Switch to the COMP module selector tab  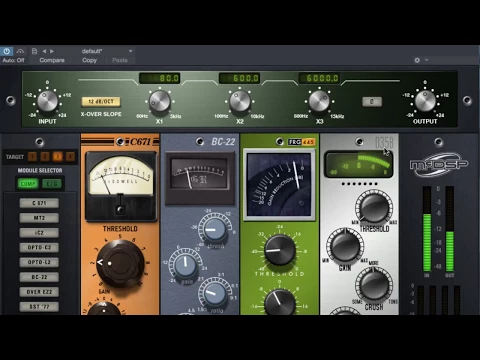[28, 184]
